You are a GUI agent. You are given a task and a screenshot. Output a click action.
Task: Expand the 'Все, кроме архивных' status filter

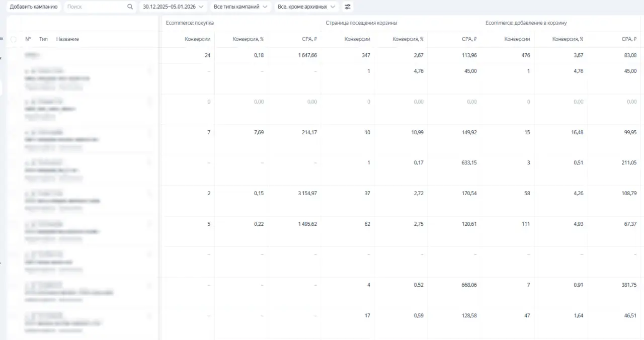[306, 7]
